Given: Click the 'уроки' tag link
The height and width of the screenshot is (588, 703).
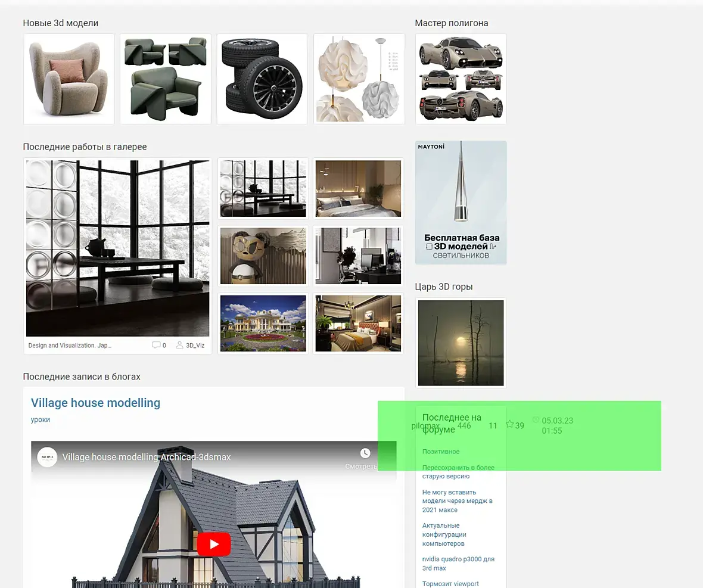Looking at the screenshot, I should pyautogui.click(x=41, y=419).
